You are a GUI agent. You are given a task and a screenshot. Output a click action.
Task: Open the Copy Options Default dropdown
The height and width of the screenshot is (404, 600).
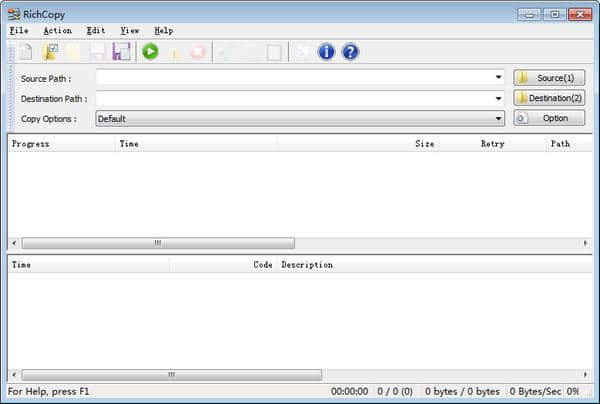(498, 118)
